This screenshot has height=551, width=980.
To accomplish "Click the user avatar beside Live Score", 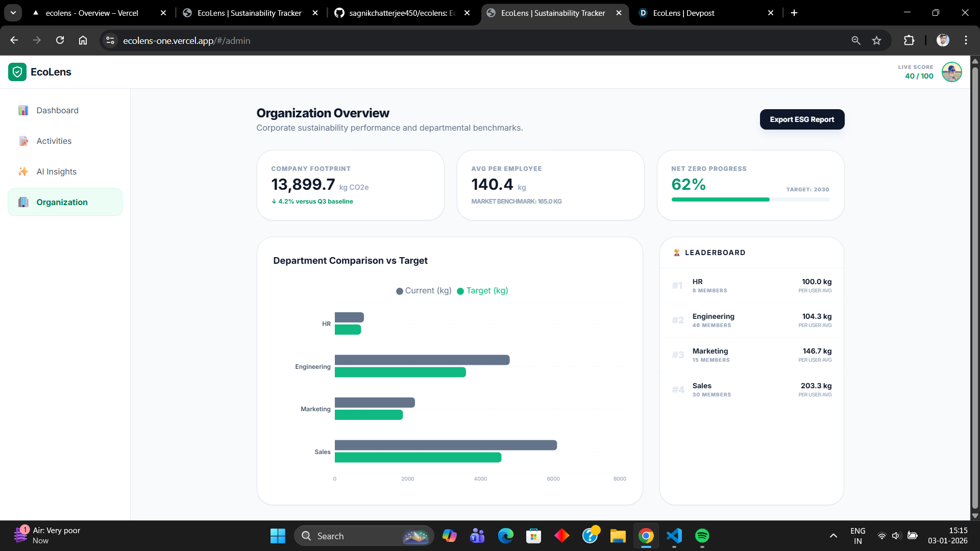I will (x=951, y=72).
